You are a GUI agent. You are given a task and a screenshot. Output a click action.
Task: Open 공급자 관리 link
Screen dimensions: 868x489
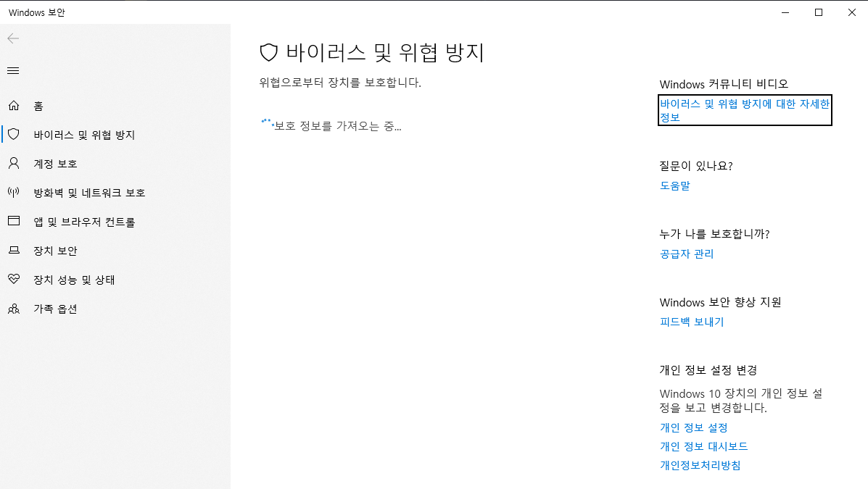click(687, 254)
